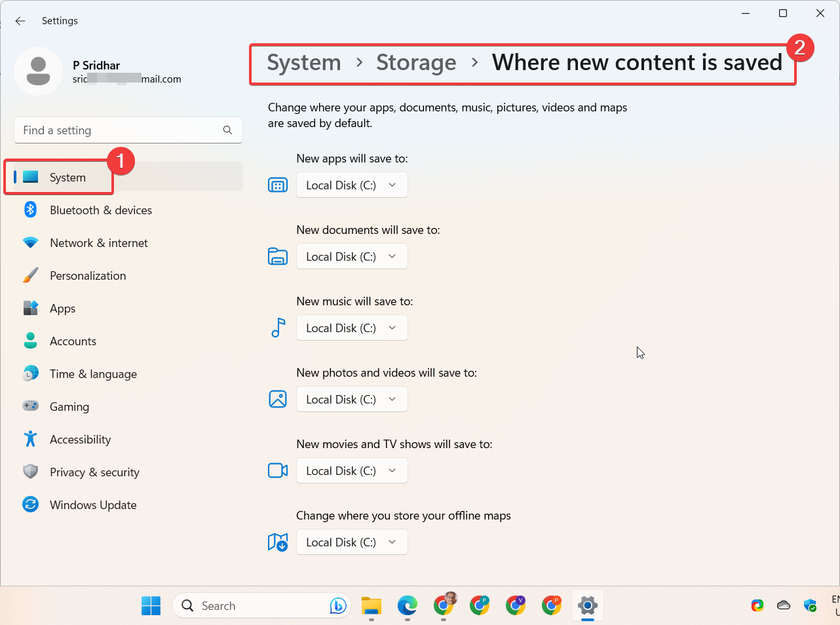Image resolution: width=840 pixels, height=625 pixels.
Task: Click the Storage breadcrumb link
Action: pyautogui.click(x=416, y=63)
